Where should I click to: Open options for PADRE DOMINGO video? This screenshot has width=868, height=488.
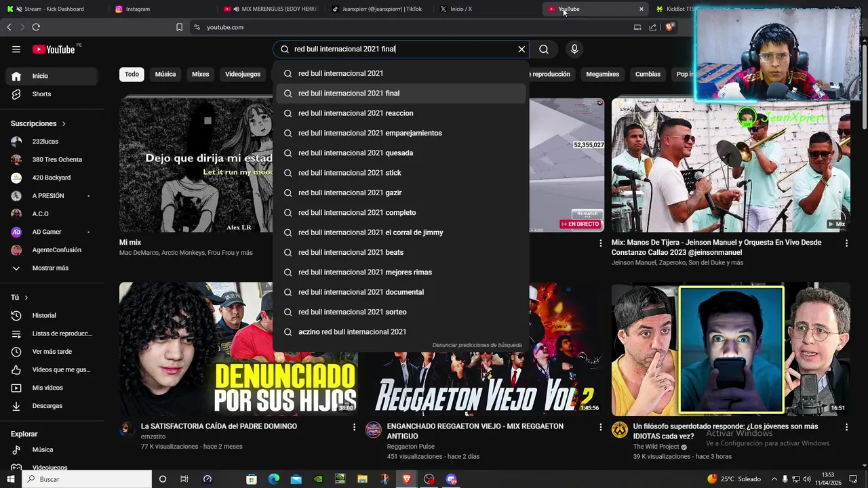click(354, 427)
